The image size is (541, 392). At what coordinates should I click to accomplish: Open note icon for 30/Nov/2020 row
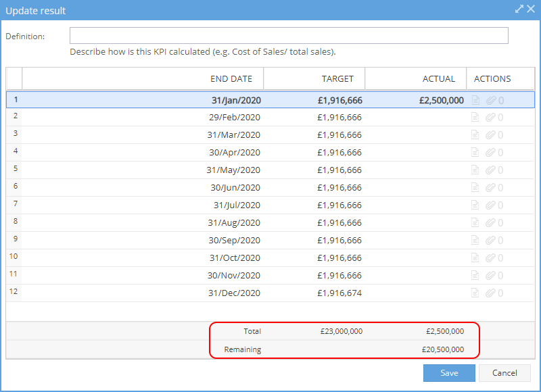pyautogui.click(x=475, y=276)
